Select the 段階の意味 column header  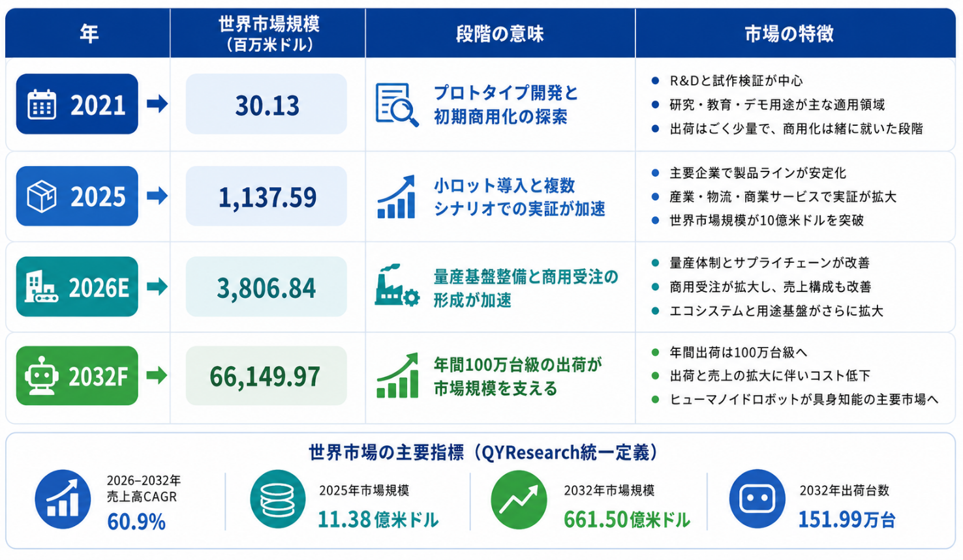pos(500,34)
